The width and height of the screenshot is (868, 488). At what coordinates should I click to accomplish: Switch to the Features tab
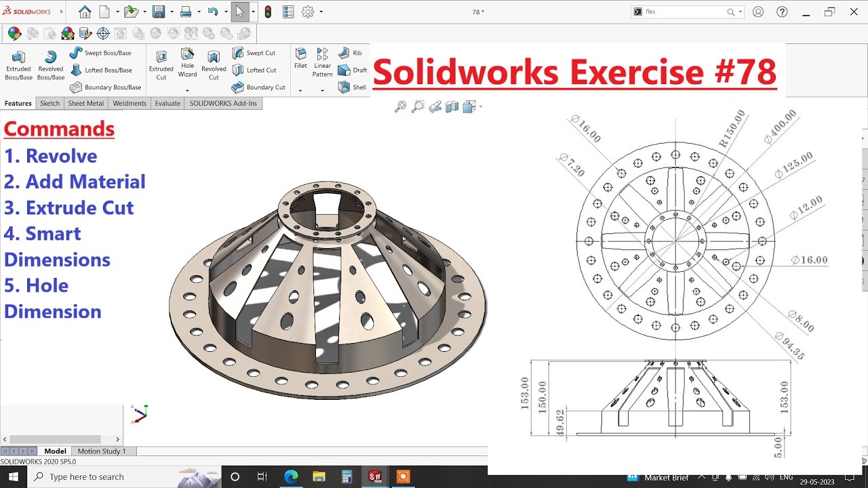coord(18,104)
